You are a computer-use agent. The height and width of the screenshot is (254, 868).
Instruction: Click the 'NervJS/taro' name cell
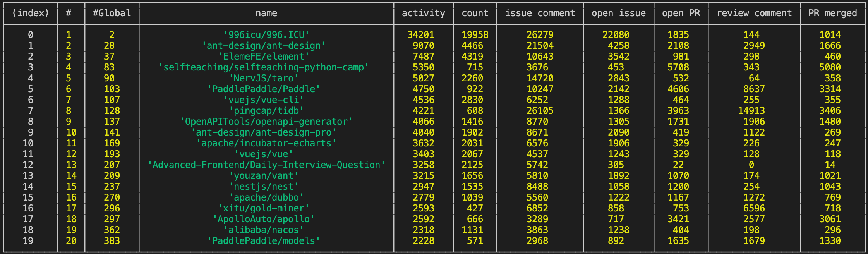(264, 78)
